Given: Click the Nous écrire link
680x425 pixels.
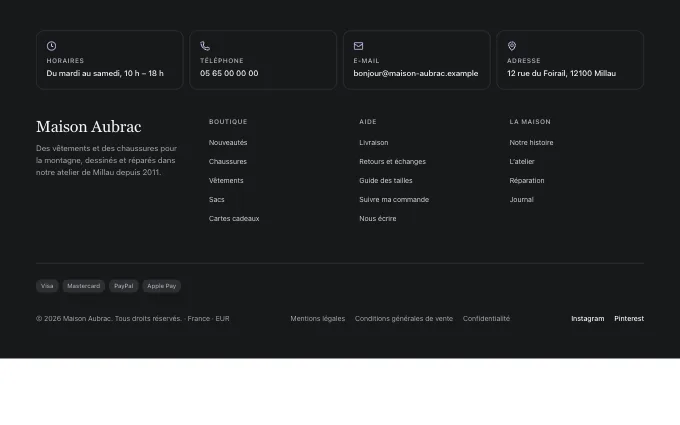Looking at the screenshot, I should coord(378,219).
